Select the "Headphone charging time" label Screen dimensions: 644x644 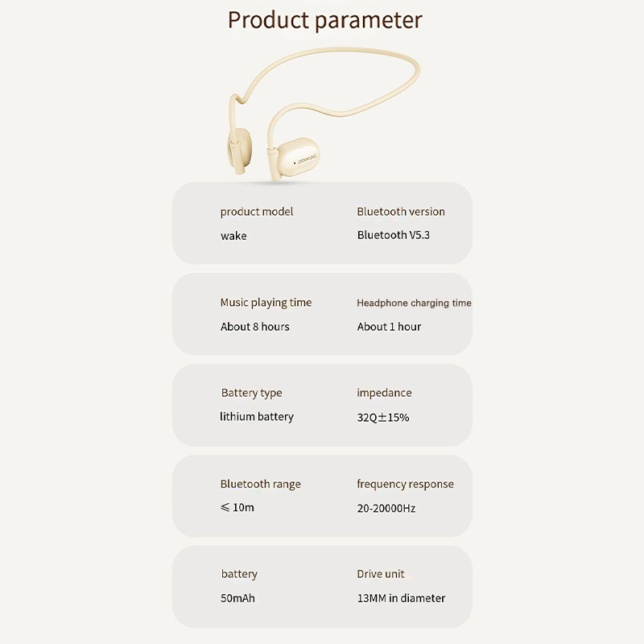(x=414, y=303)
